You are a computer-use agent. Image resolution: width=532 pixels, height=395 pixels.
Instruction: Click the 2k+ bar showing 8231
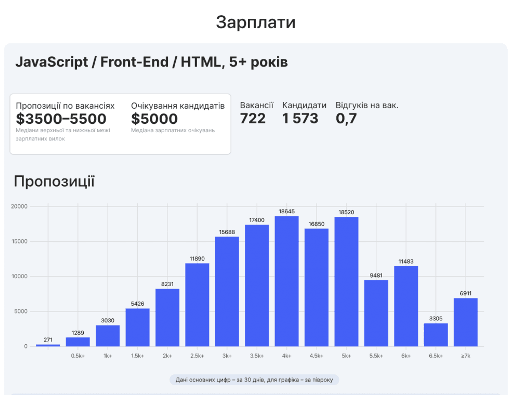click(x=167, y=317)
